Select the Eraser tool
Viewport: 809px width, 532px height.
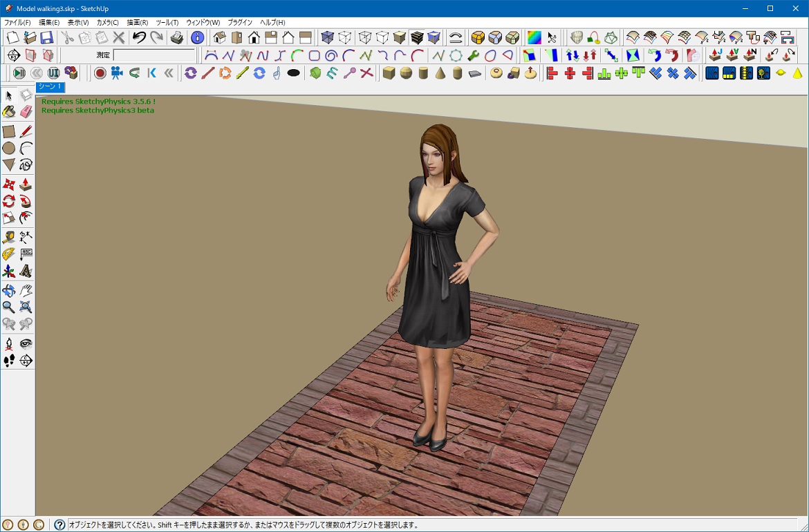[26, 112]
